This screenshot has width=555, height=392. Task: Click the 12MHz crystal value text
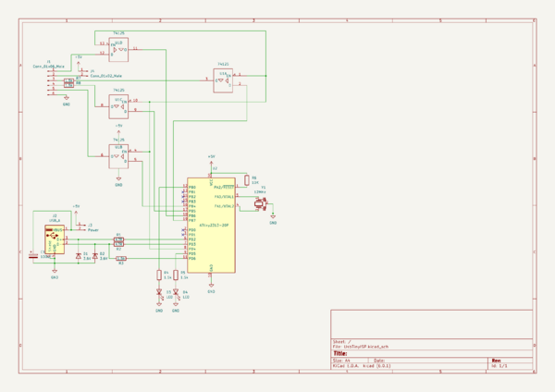(x=260, y=192)
